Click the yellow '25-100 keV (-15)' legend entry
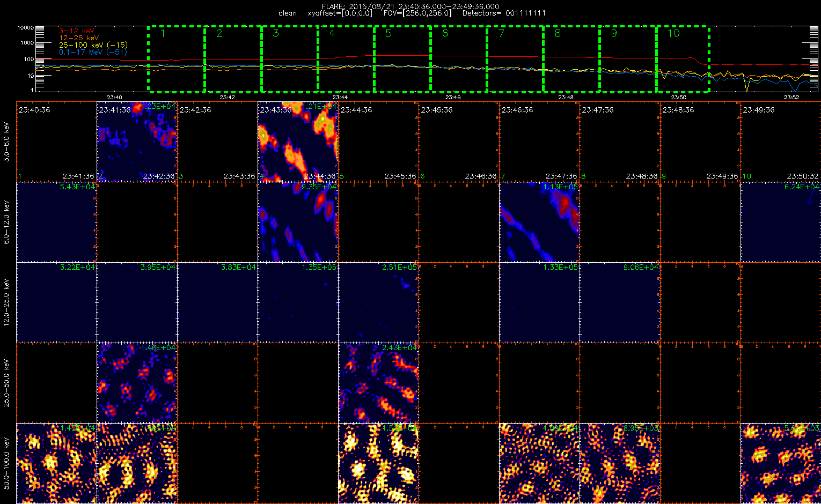This screenshot has width=821, height=504. [x=93, y=45]
